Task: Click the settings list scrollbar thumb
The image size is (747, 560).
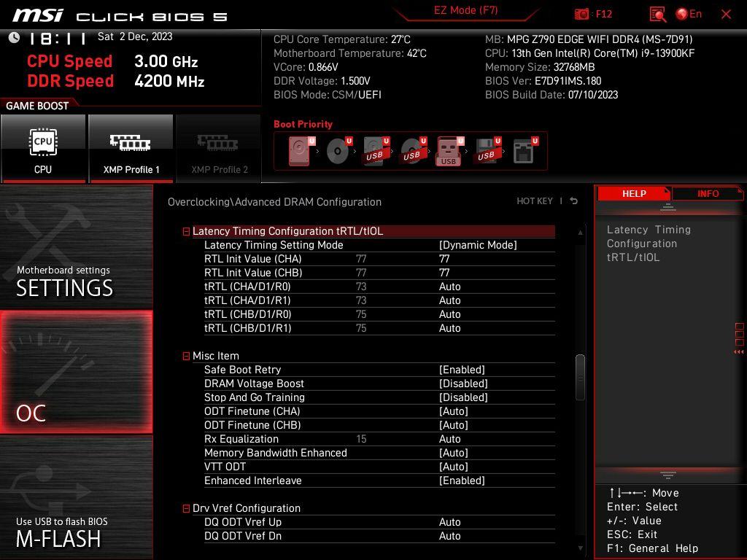Action: [x=580, y=378]
